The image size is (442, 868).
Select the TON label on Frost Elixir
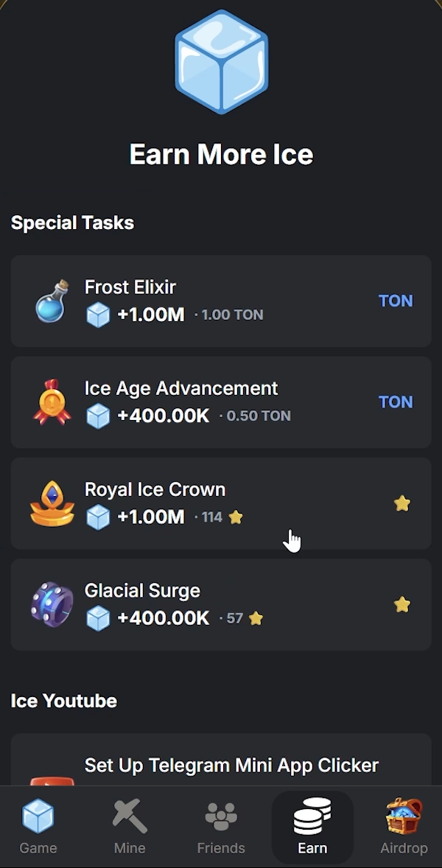point(396,301)
